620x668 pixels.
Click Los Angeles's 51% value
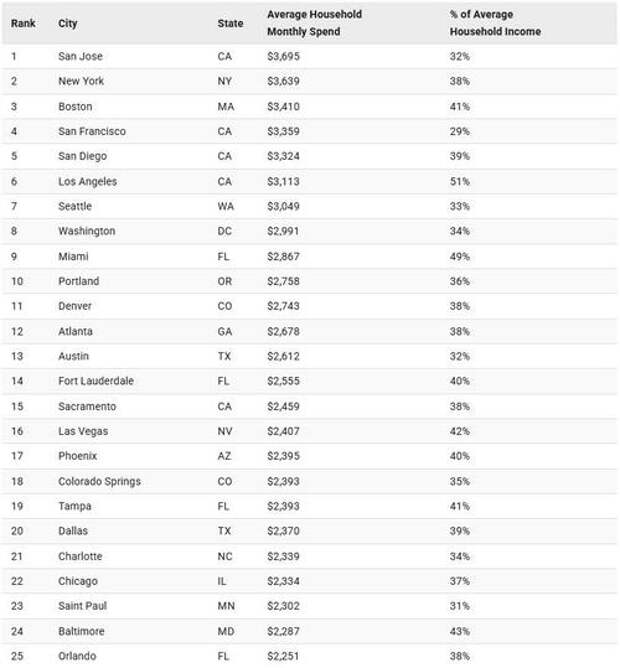460,181
